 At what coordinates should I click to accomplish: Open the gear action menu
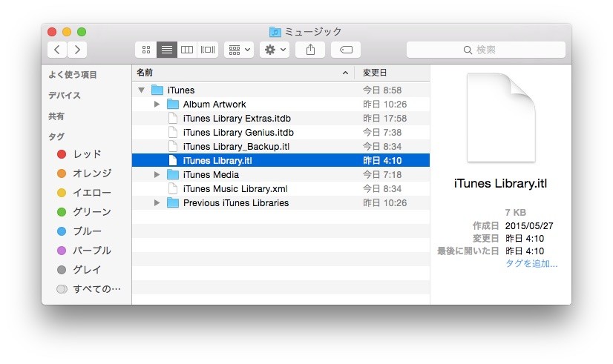[x=275, y=50]
